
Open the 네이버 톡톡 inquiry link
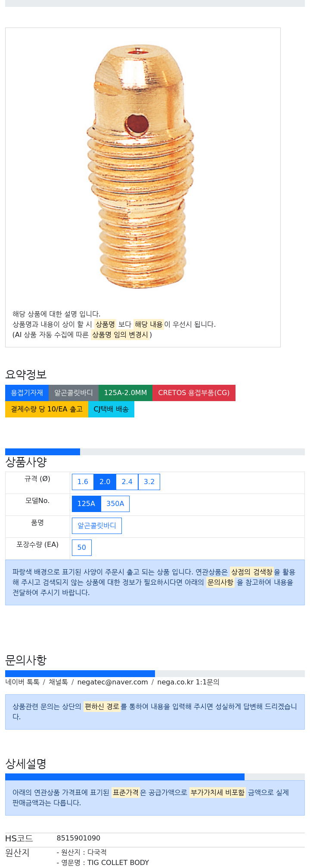point(22,682)
